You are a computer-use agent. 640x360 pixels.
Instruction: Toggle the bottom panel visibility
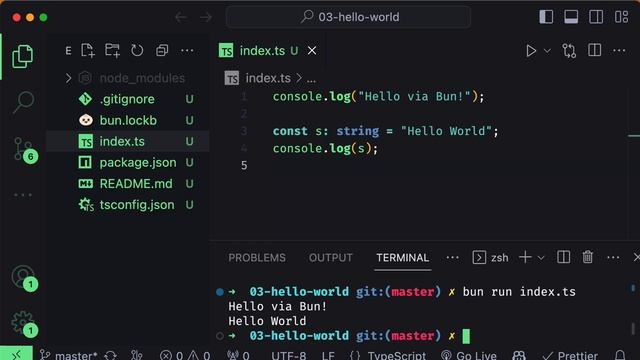pos(571,17)
